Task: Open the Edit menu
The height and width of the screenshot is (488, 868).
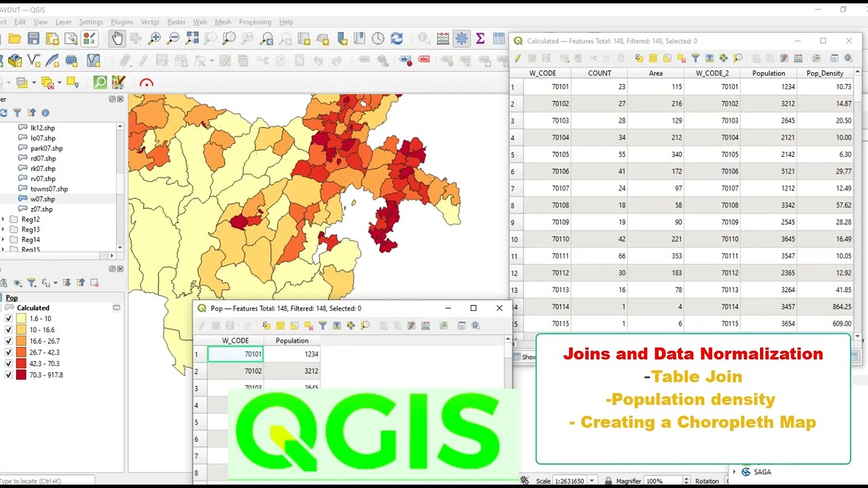Action: point(20,22)
